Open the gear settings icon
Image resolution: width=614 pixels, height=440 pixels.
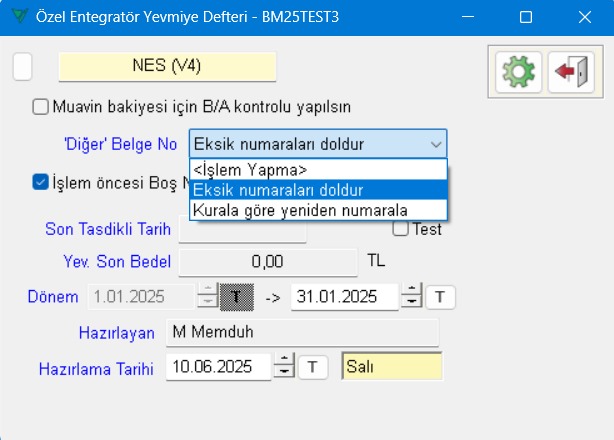pos(517,71)
